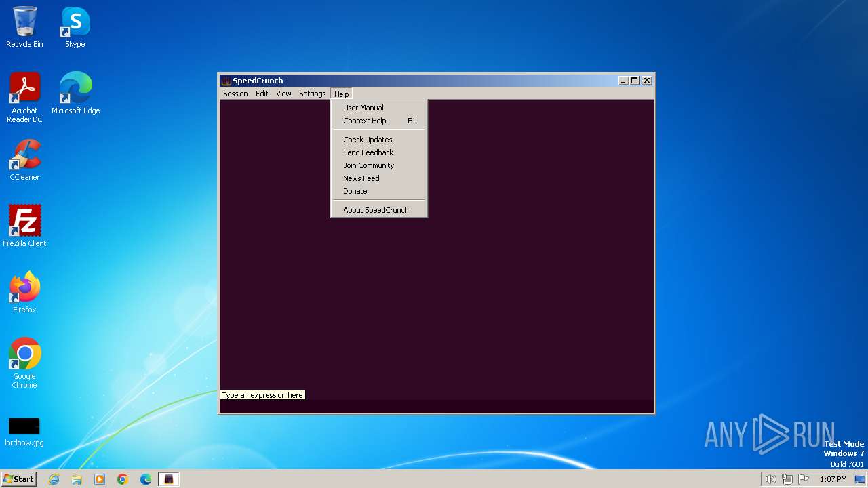Click Check Updates in Help menu

click(379, 140)
